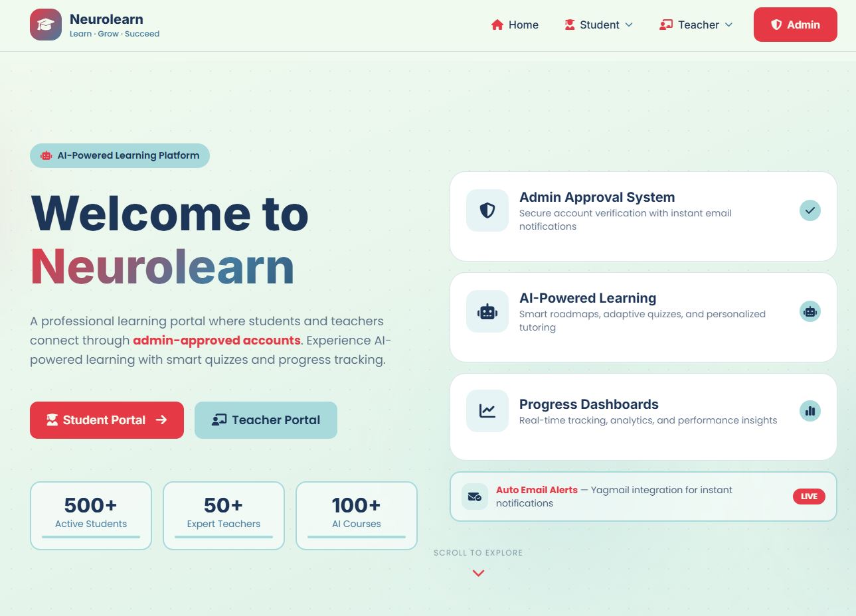Click the robot icon on AI-Powered Learning card
The width and height of the screenshot is (856, 616).
(x=487, y=311)
